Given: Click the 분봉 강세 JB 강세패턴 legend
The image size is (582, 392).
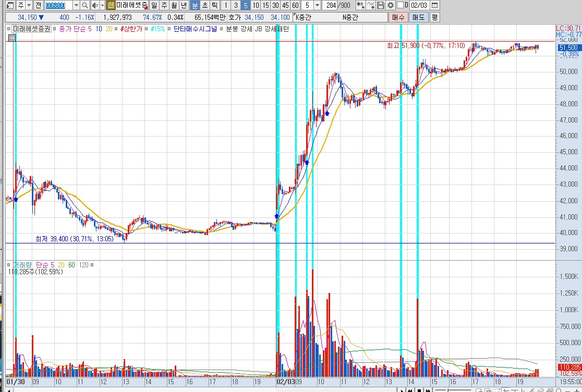Looking at the screenshot, I should (x=257, y=29).
